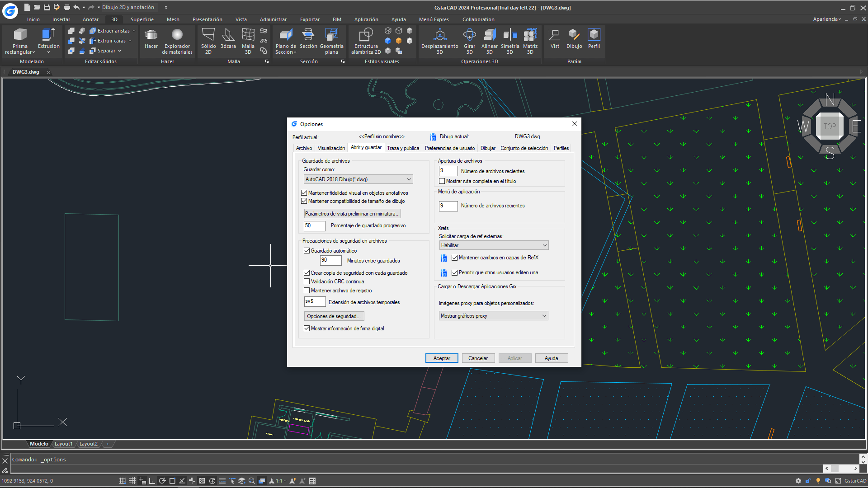Select the Geometría plana tool
The image size is (868, 488).
[331, 35]
